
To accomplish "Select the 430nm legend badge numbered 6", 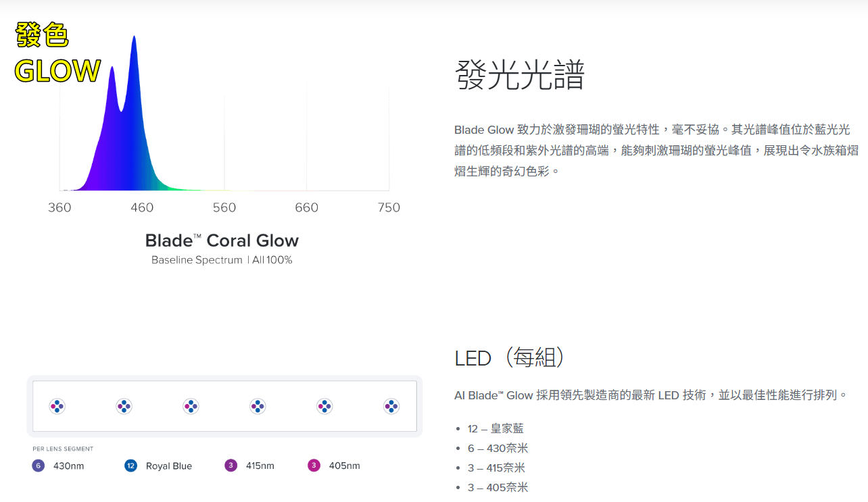I will (x=39, y=466).
